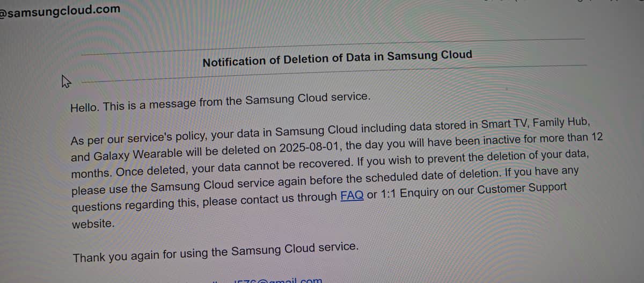Image resolution: width=644 pixels, height=283 pixels.
Task: Click the Customer Support text
Action: pos(522,188)
